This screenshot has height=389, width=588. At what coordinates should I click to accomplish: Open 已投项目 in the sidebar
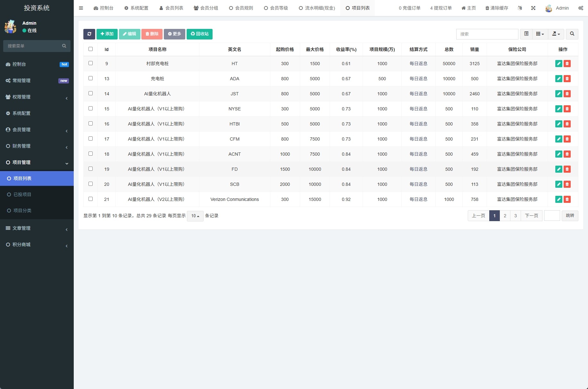click(x=22, y=195)
